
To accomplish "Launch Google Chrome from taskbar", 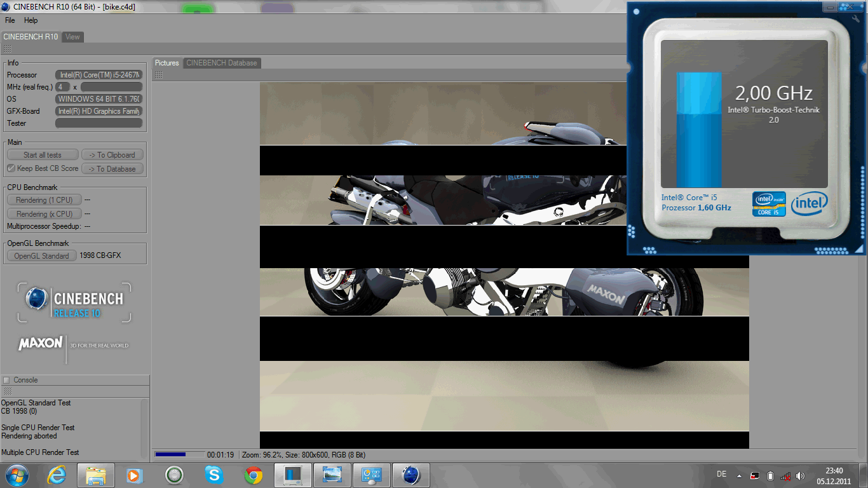I will [x=254, y=475].
